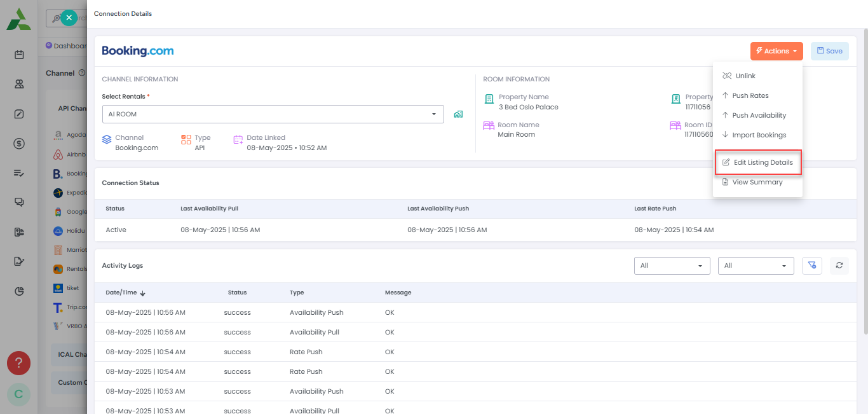Expand the Select Rentals AI ROOM dropdown
The width and height of the screenshot is (868, 414).
tap(273, 114)
